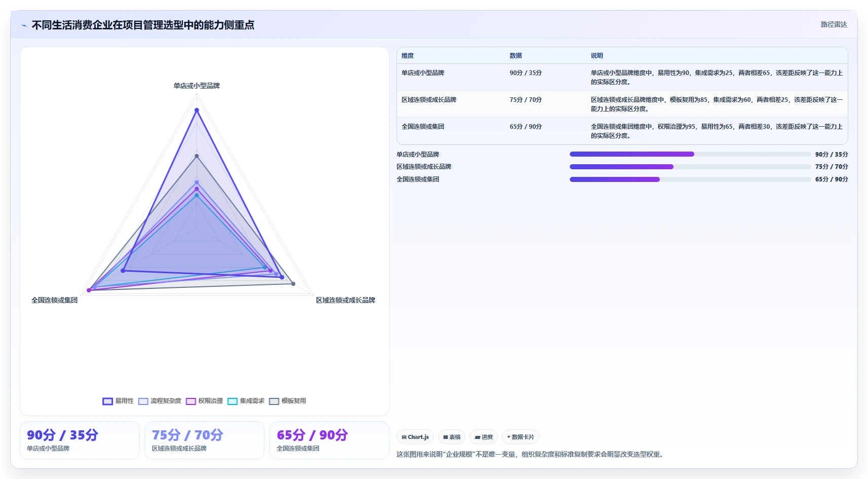
Task: Click the 说明 column header
Action: 597,56
